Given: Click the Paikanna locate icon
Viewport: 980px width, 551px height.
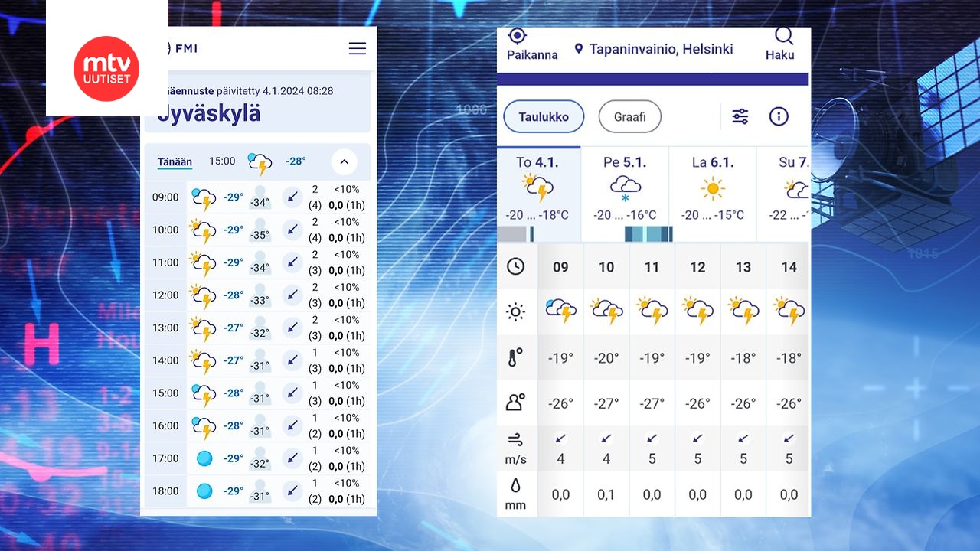Looking at the screenshot, I should click(518, 34).
